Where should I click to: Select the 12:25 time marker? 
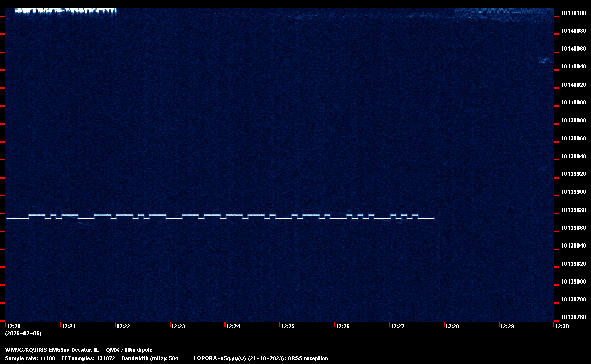pos(288,326)
